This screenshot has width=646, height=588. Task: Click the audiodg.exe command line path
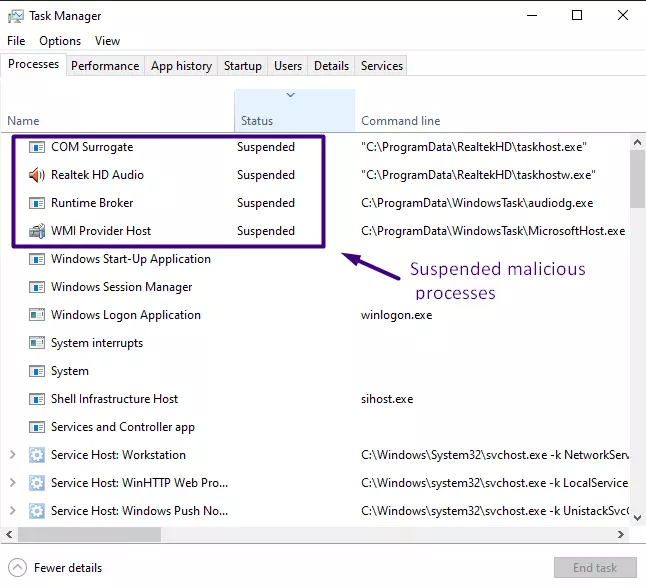click(x=477, y=203)
